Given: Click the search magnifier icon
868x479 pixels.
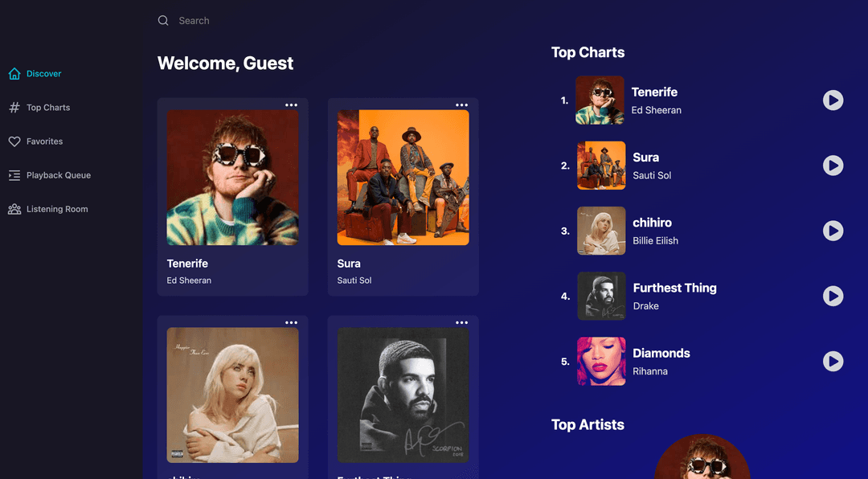Looking at the screenshot, I should coord(162,20).
